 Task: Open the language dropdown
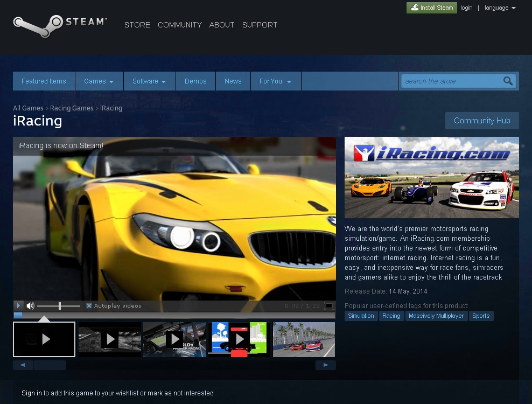(500, 8)
